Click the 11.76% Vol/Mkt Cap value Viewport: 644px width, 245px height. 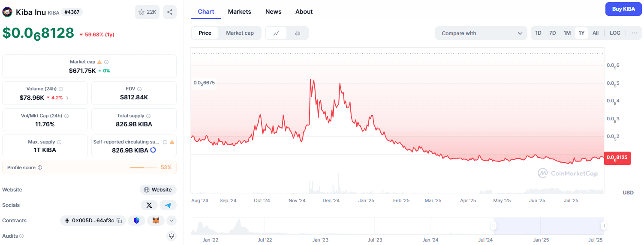pos(45,124)
